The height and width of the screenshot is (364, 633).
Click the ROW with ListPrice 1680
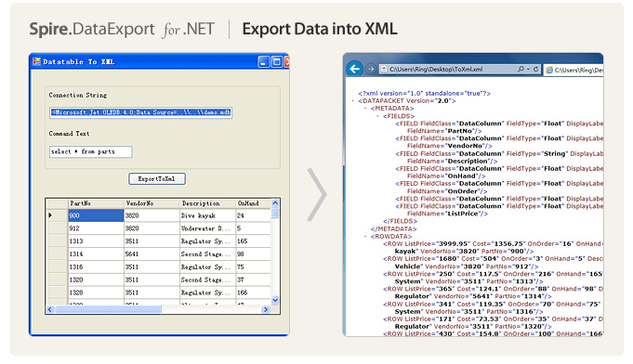coord(493,263)
